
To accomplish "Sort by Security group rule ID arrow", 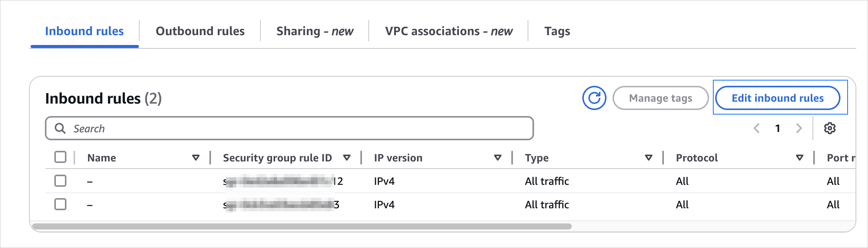I will click(346, 158).
